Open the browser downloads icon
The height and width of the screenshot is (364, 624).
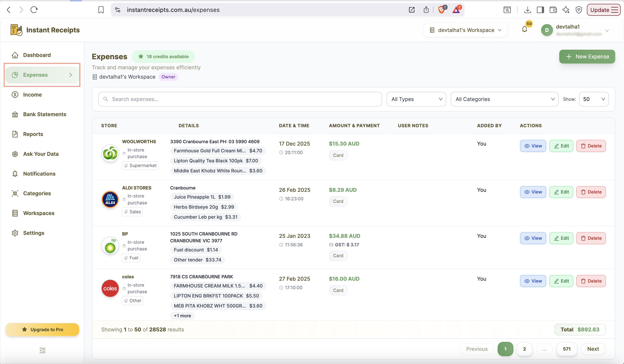pyautogui.click(x=527, y=10)
